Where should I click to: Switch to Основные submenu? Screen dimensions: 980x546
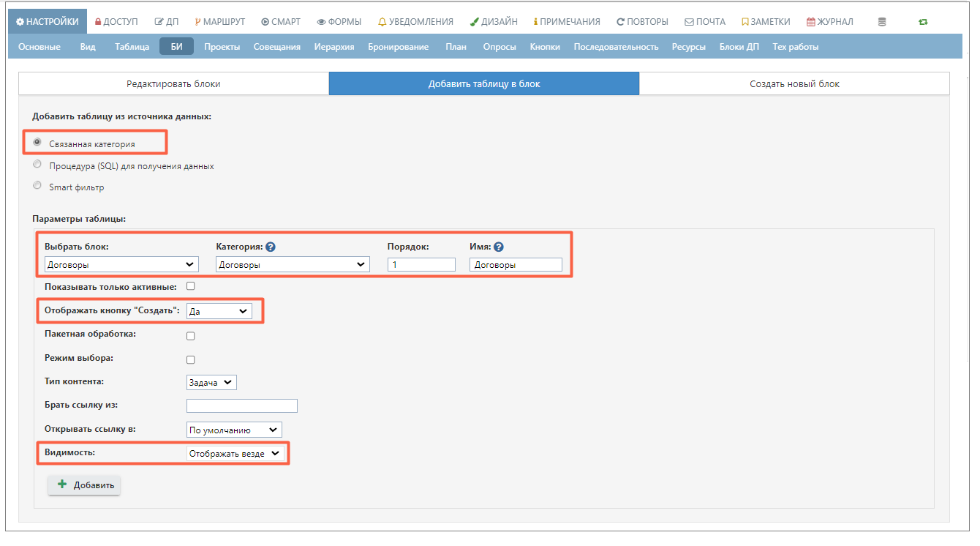39,47
